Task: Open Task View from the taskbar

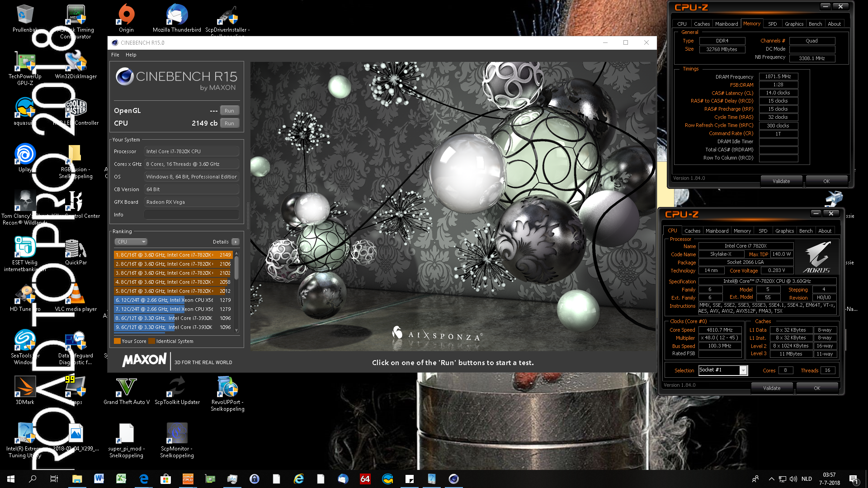Action: pos(54,479)
